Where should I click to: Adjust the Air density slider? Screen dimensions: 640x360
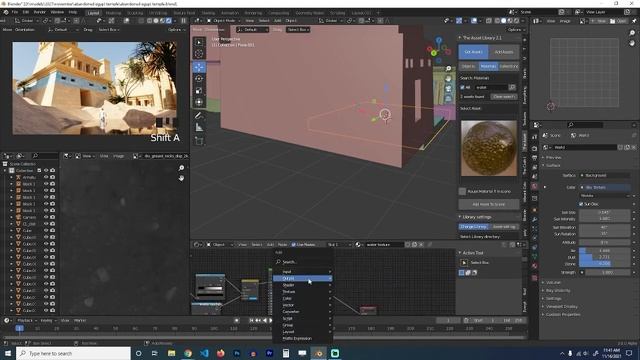point(605,251)
